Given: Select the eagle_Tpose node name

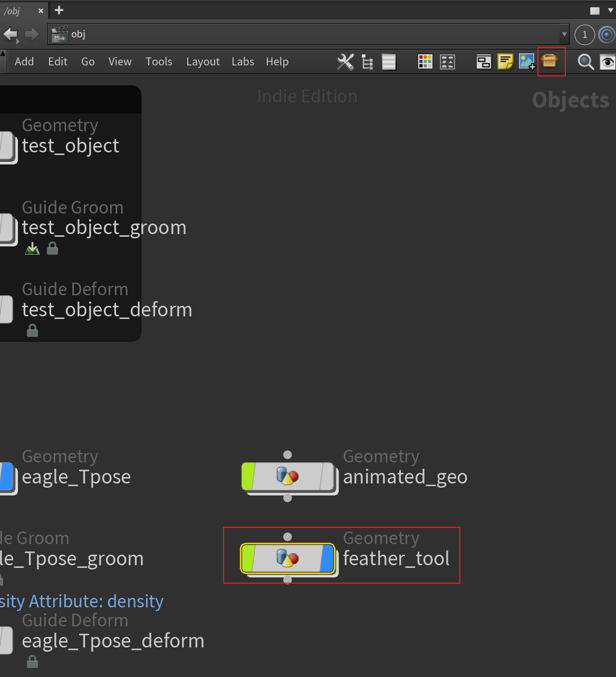Looking at the screenshot, I should 76,477.
